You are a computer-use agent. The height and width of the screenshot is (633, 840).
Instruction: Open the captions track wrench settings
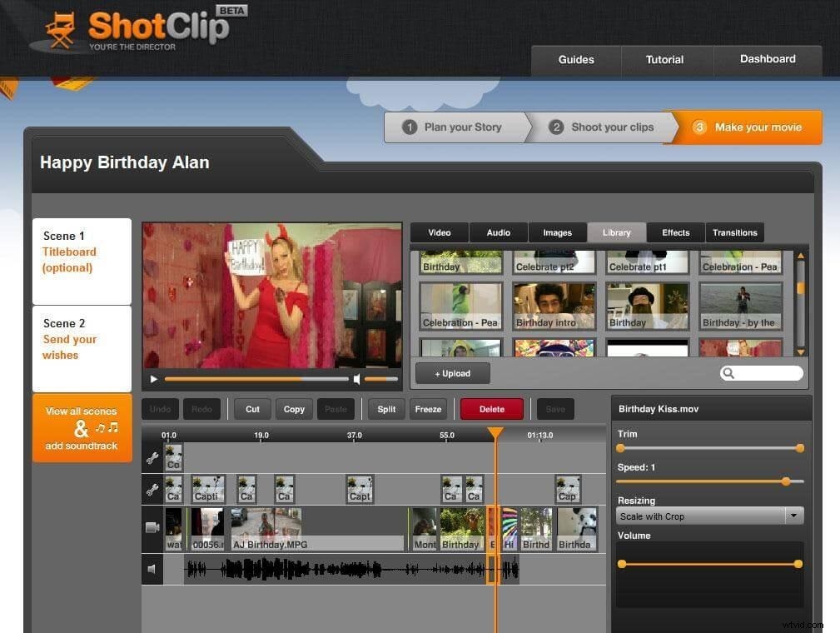(154, 490)
